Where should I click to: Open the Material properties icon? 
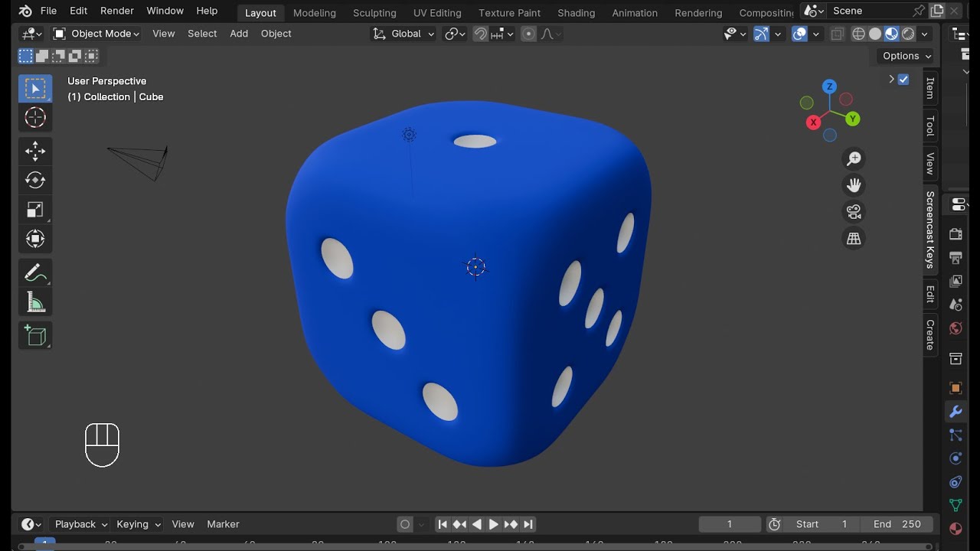click(955, 529)
